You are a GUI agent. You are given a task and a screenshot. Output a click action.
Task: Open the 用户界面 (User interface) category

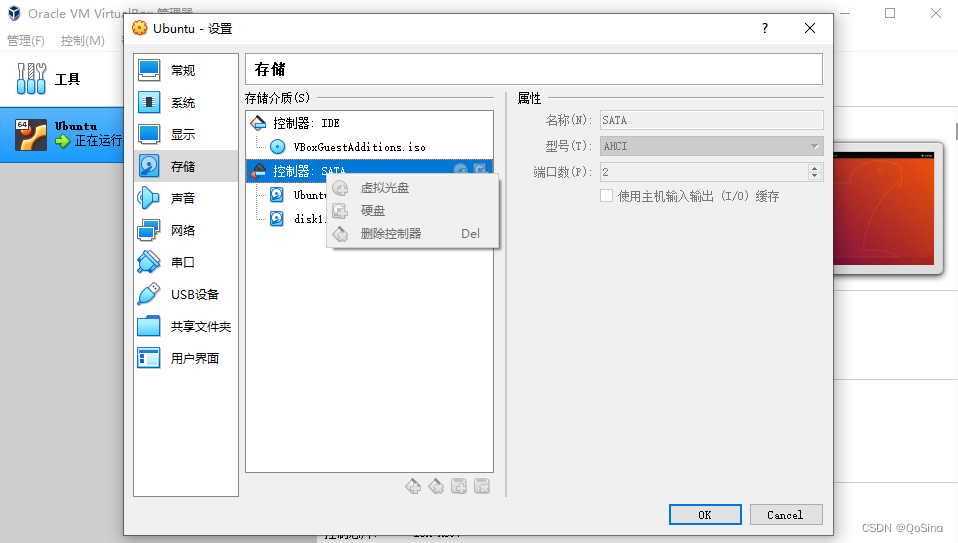tap(186, 358)
